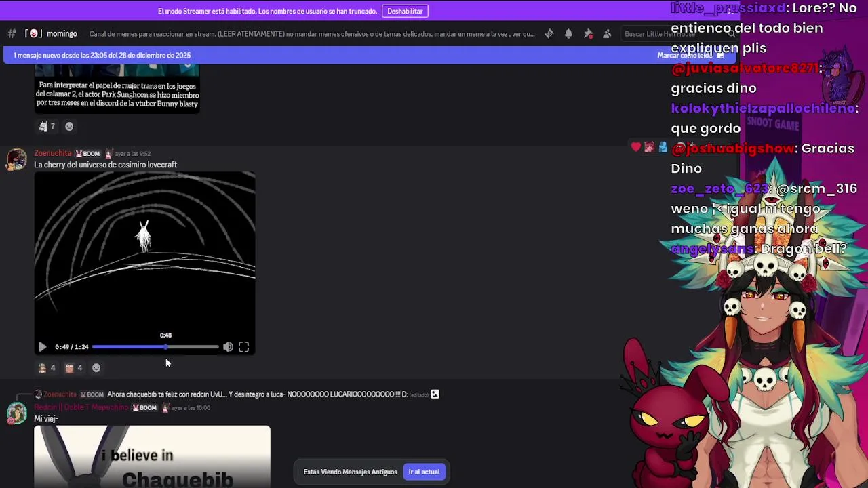Open the channel topic description text

(x=312, y=34)
